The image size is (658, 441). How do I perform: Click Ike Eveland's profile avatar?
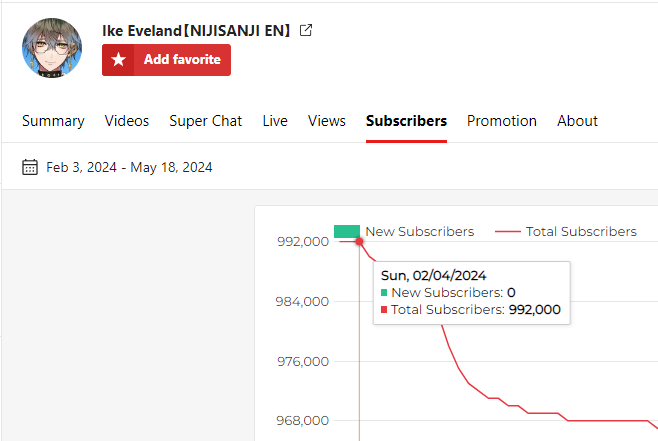point(52,47)
